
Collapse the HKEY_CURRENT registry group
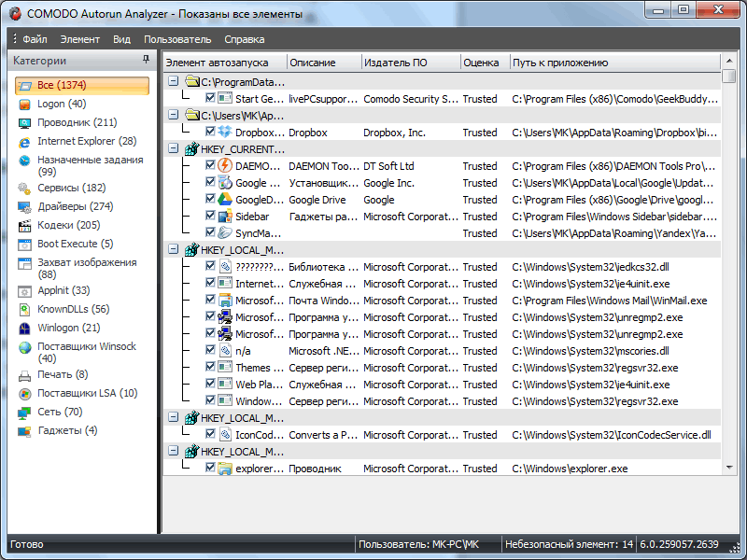pos(174,149)
